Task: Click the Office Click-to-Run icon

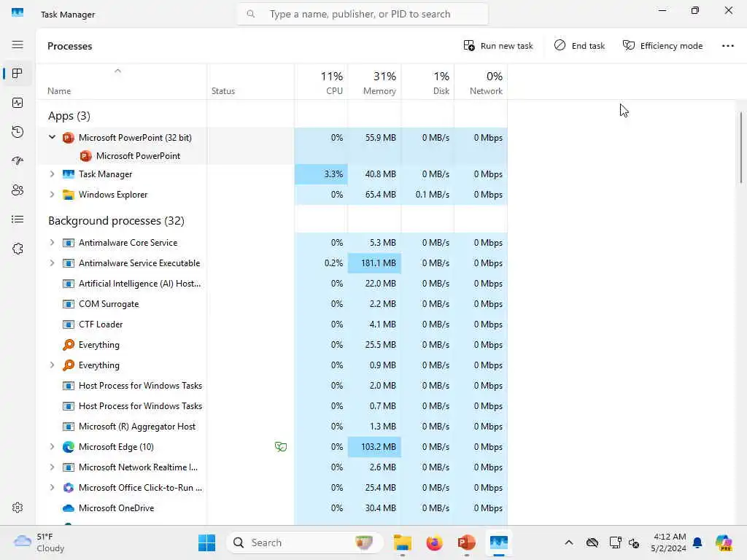Action: (x=69, y=488)
